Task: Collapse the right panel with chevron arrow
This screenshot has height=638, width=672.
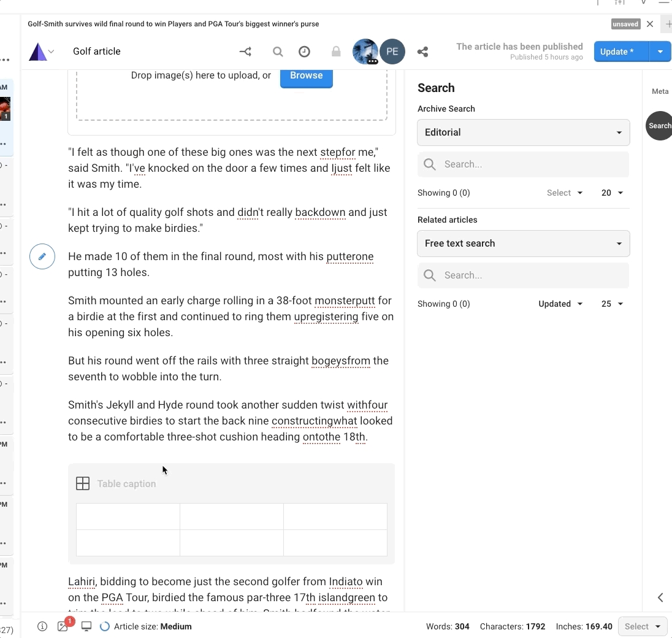Action: click(660, 598)
